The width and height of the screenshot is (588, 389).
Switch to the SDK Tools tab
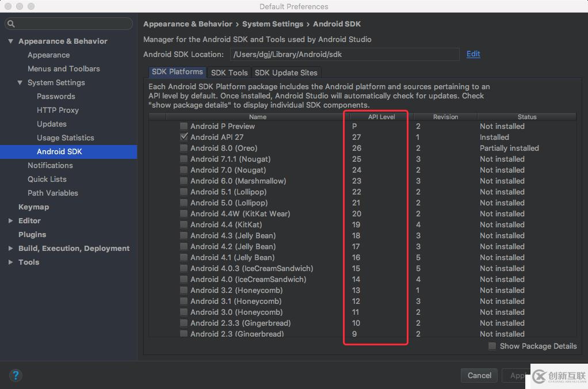228,73
